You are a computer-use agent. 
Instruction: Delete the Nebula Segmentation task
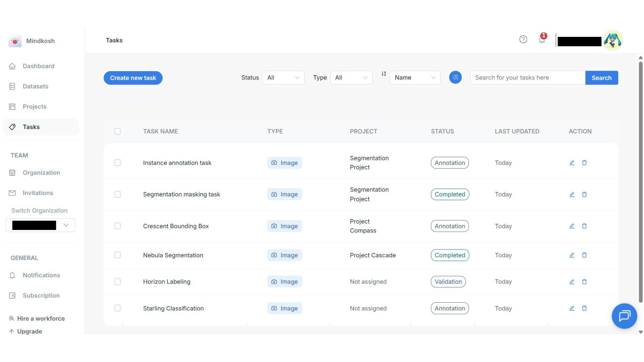(x=585, y=255)
